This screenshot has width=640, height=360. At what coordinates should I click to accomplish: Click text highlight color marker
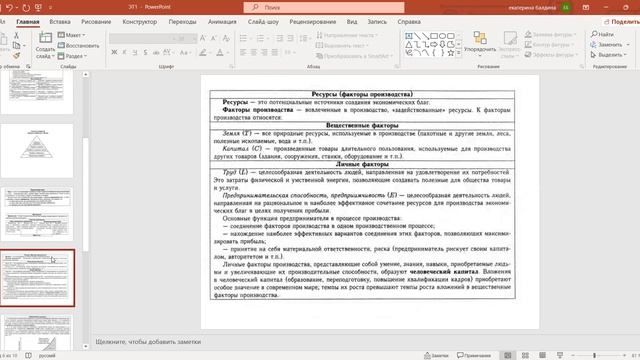203,52
